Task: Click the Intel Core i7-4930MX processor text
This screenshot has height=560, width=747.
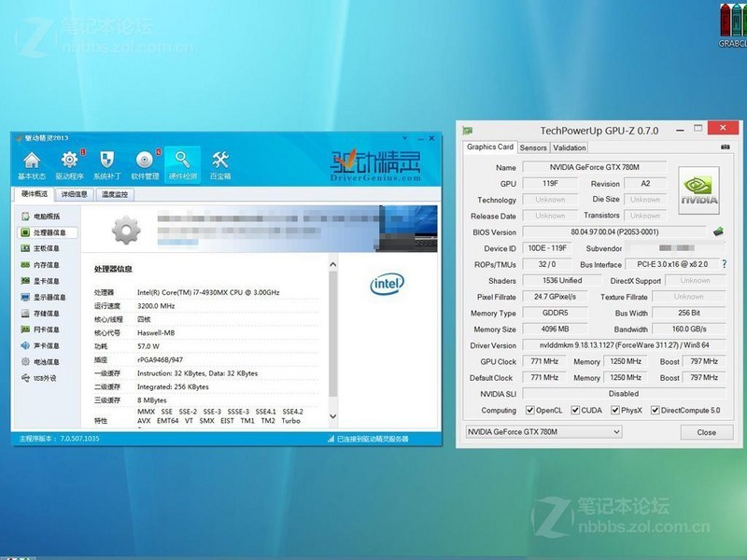Action: pos(208,292)
